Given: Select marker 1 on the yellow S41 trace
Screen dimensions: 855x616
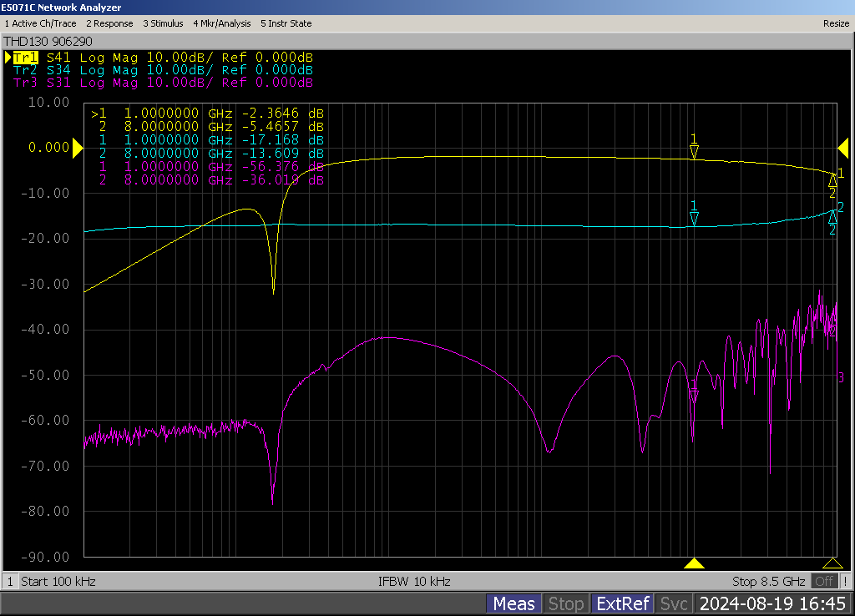Looking at the screenshot, I should tap(694, 151).
